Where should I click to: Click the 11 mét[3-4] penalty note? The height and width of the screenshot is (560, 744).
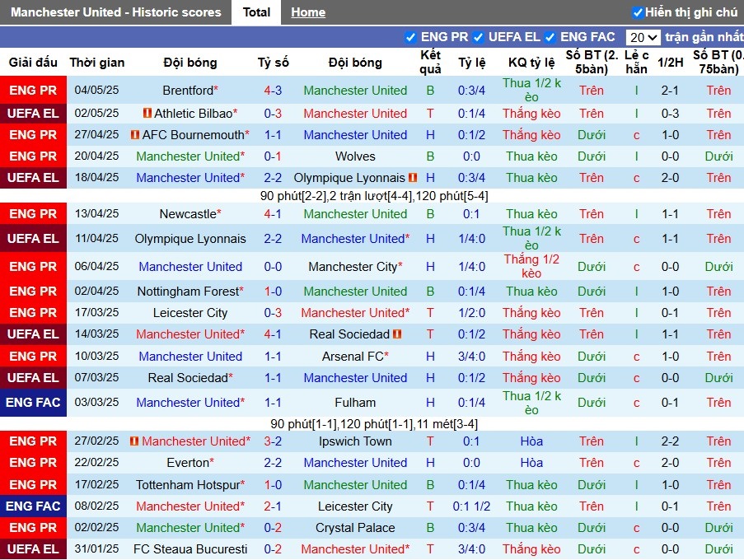point(447,424)
